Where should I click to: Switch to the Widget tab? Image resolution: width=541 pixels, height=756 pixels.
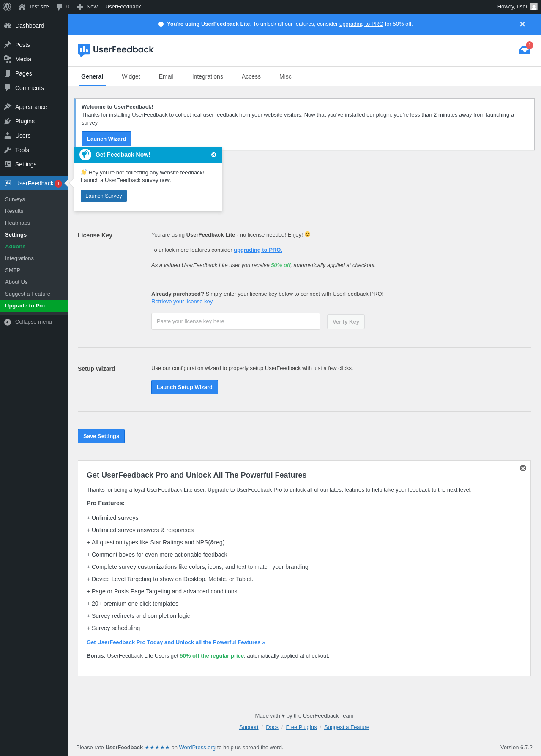pyautogui.click(x=131, y=76)
